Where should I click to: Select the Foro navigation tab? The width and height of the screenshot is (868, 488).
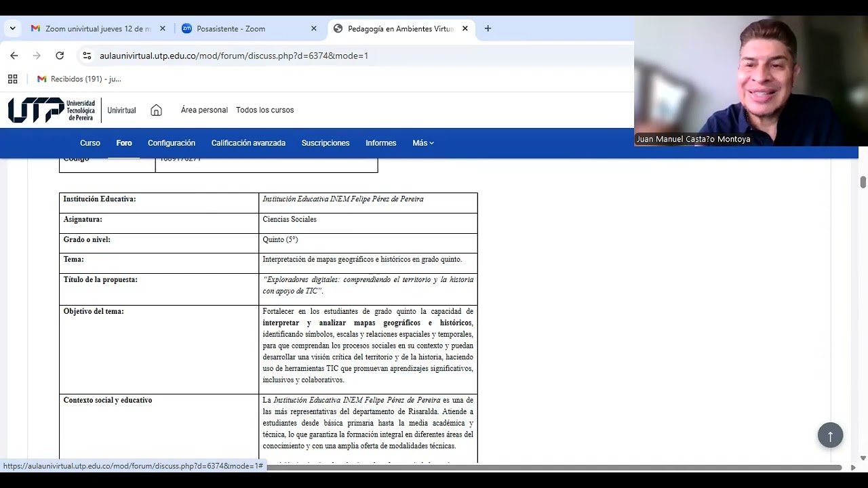point(124,143)
